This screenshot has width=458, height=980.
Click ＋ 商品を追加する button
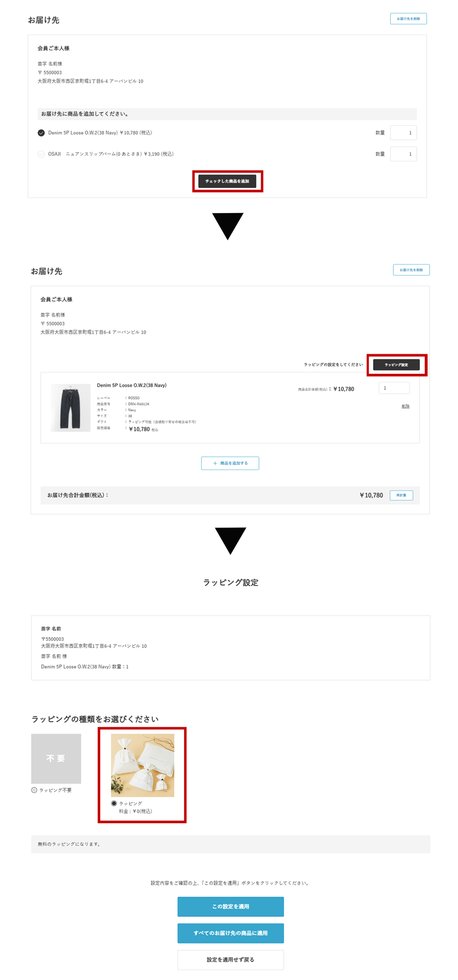pos(230,463)
